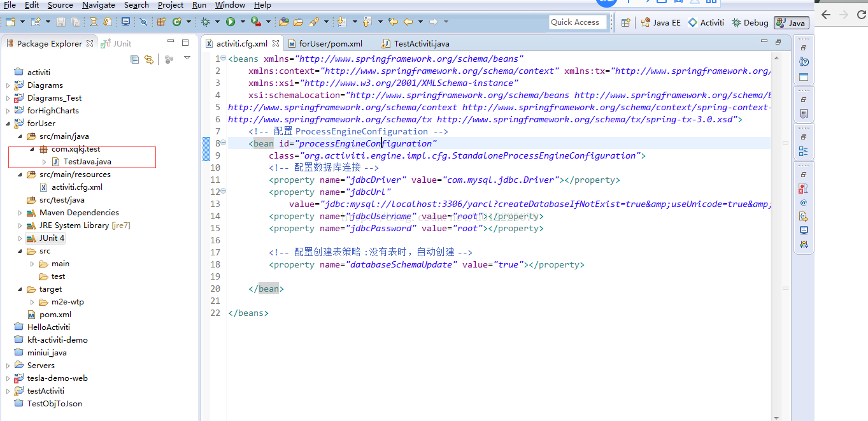Open the Project menu
Screen dimensions: 868x421
171,5
